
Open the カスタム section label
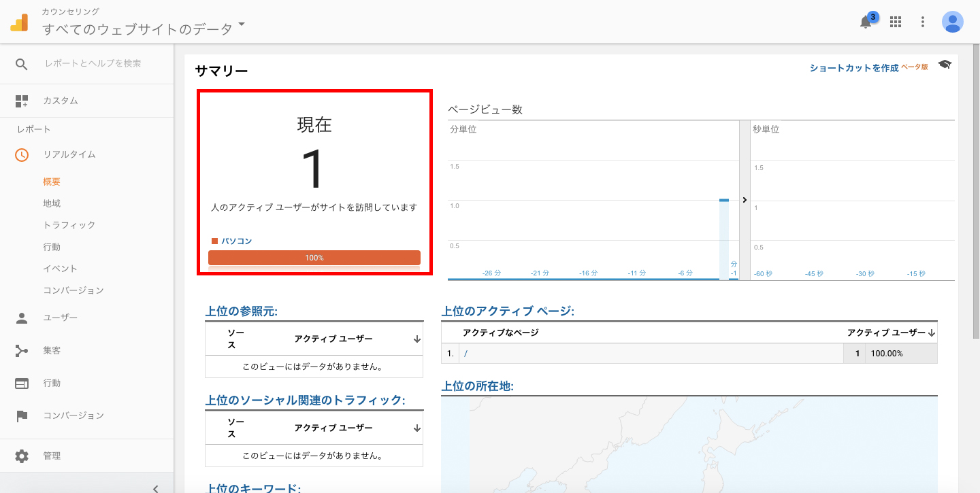pyautogui.click(x=61, y=101)
